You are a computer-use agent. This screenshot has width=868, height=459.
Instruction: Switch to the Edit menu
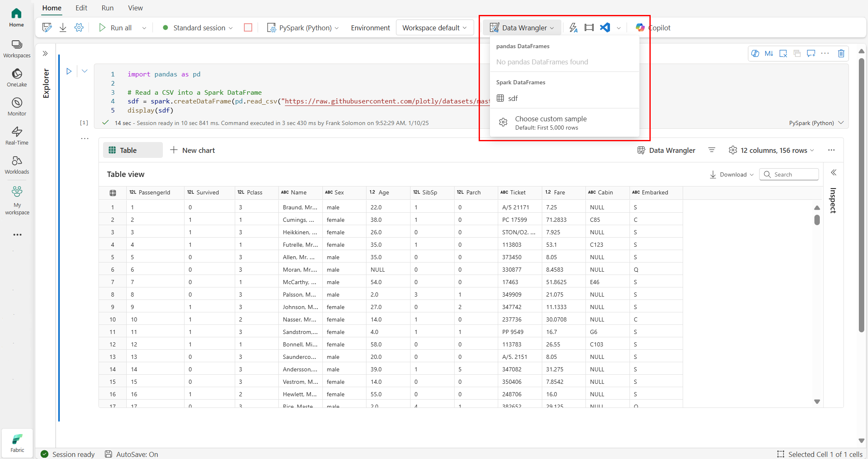[81, 8]
